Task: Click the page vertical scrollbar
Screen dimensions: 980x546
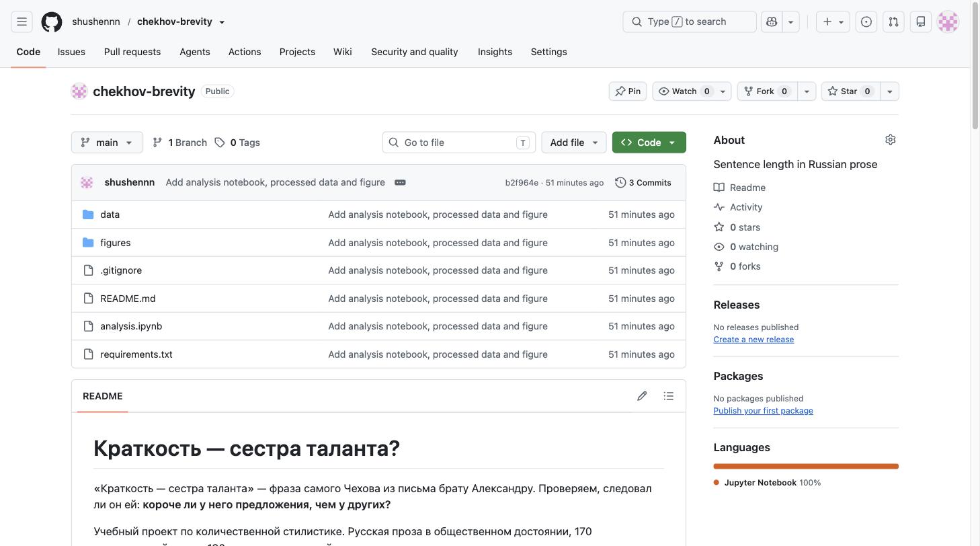Action: point(975,67)
